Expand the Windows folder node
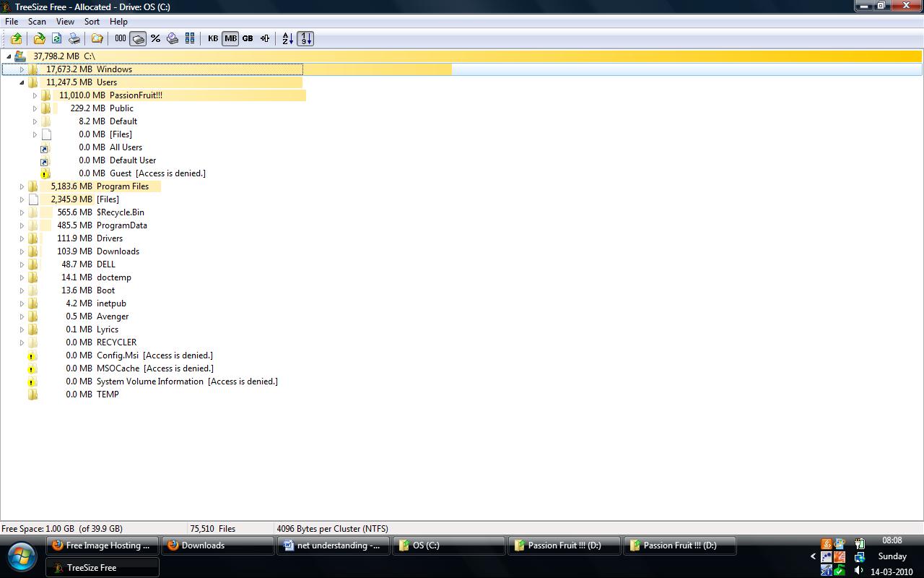The width and height of the screenshot is (924, 578). pyautogui.click(x=22, y=69)
